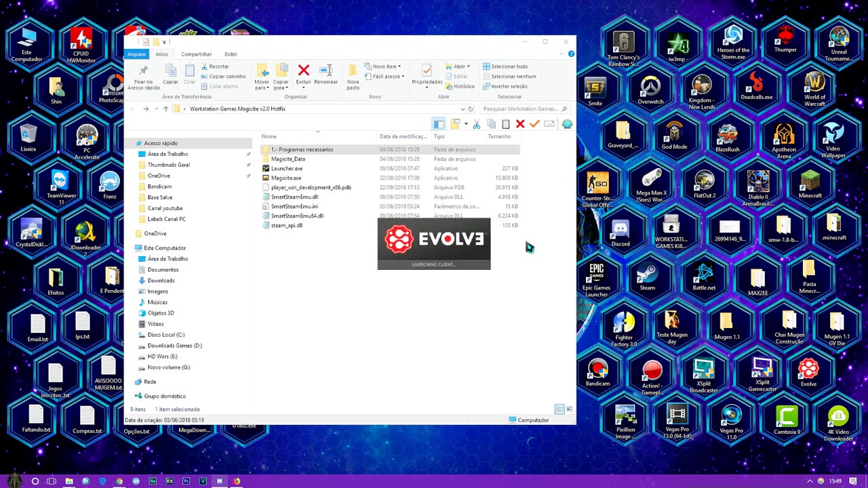The width and height of the screenshot is (868, 488).
Task: Click the address bar refresh button
Action: point(471,108)
